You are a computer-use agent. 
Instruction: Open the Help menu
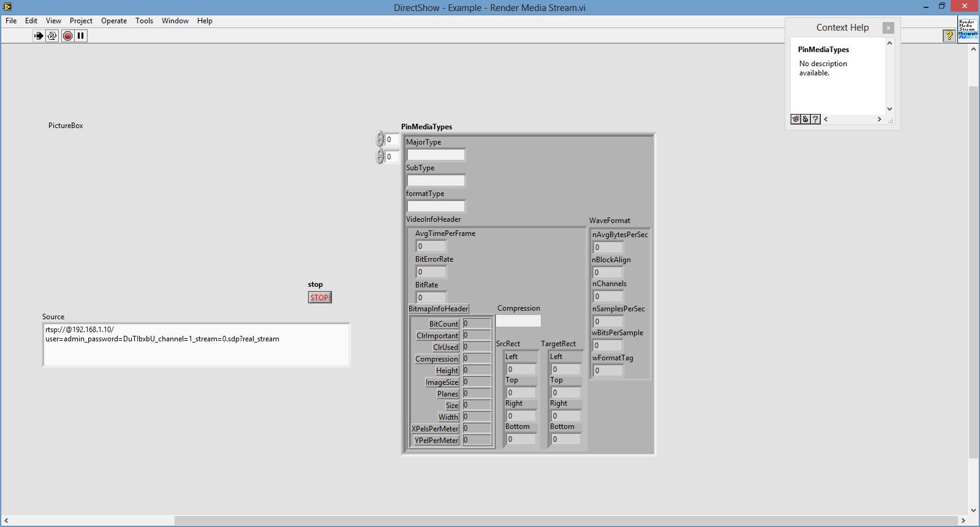tap(205, 21)
